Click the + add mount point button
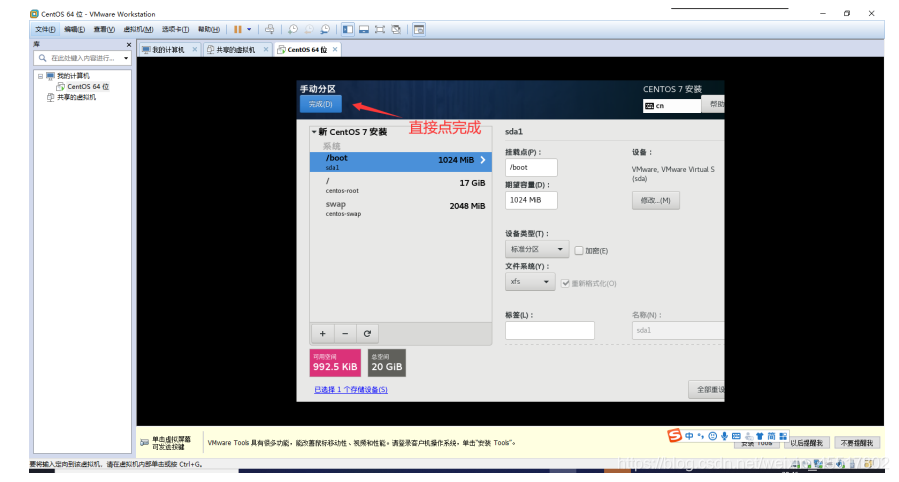The height and width of the screenshot is (482, 899). (x=323, y=334)
